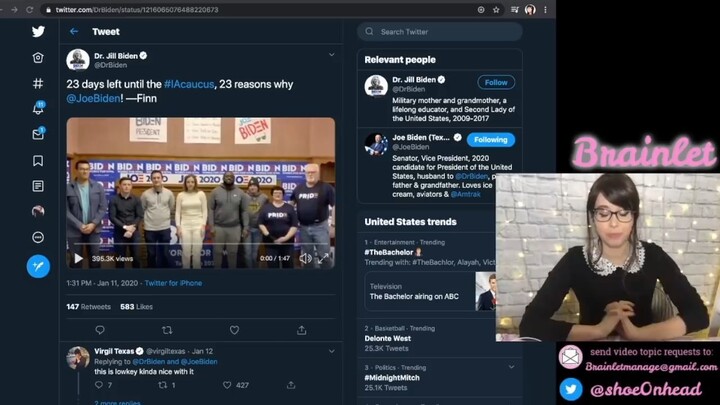The image size is (720, 405).
Task: Share Dr. Jill Biden's tweet
Action: point(301,330)
